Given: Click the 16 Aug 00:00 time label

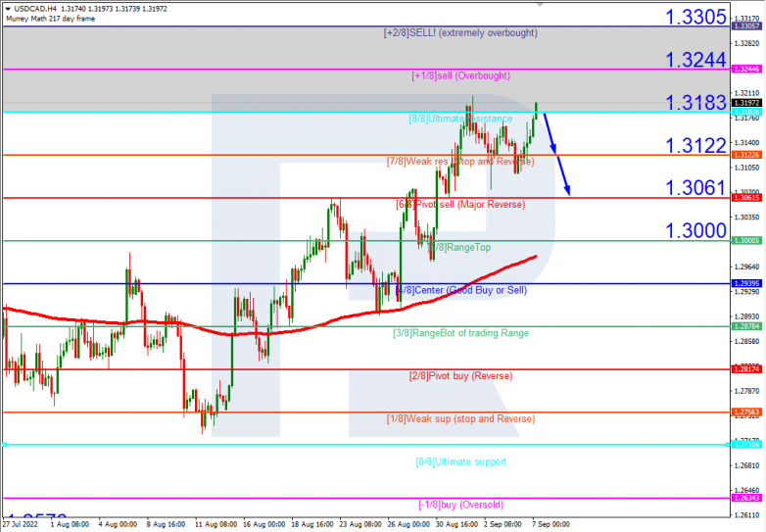Looking at the screenshot, I should [264, 525].
